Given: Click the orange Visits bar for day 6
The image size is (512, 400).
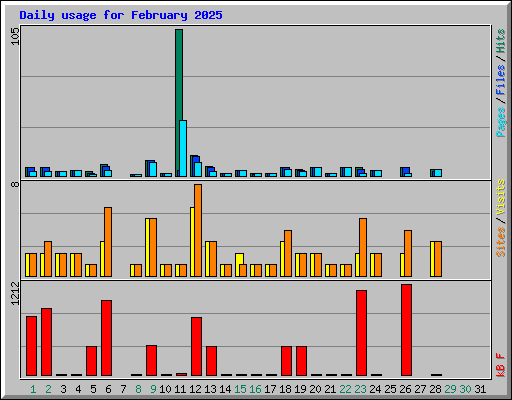Looking at the screenshot, I should [108, 242].
